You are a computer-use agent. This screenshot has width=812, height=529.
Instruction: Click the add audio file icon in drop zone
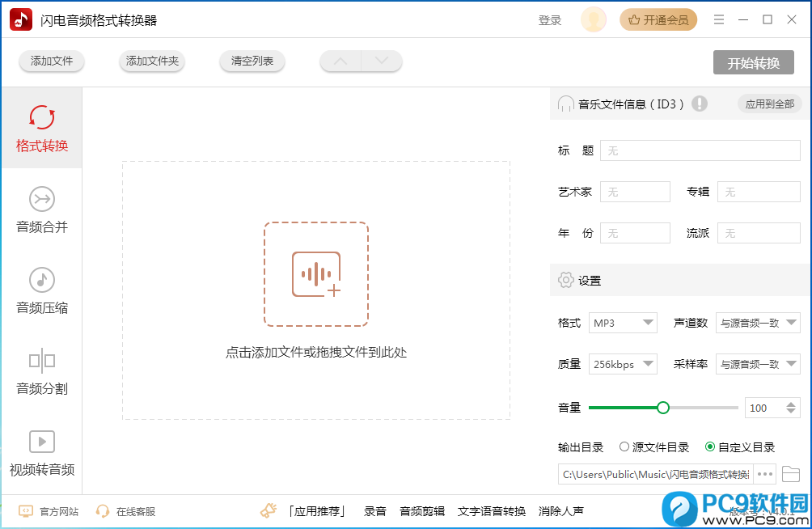pos(316,274)
